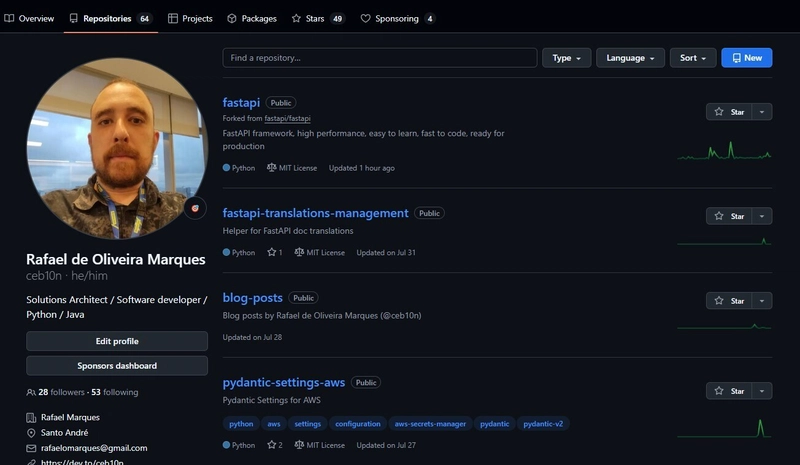Click the rafaelomarques@gmail.com email link

click(x=94, y=448)
